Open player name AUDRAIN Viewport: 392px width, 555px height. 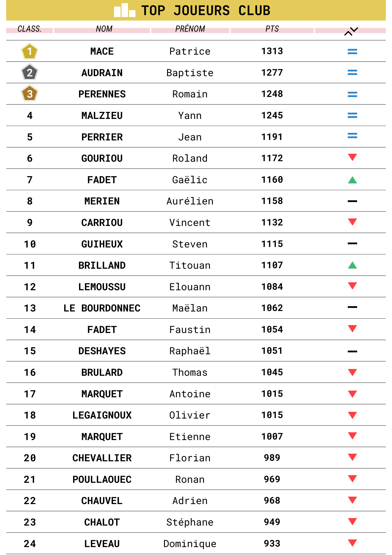point(102,73)
